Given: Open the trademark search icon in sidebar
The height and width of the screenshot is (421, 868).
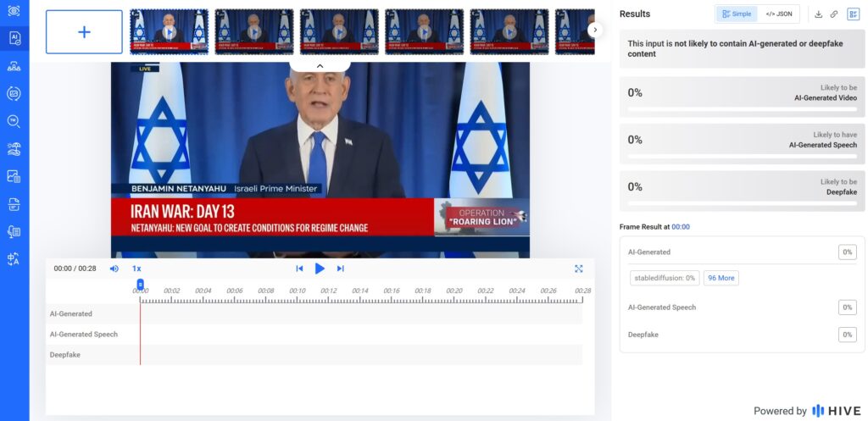Looking at the screenshot, I should [x=14, y=121].
